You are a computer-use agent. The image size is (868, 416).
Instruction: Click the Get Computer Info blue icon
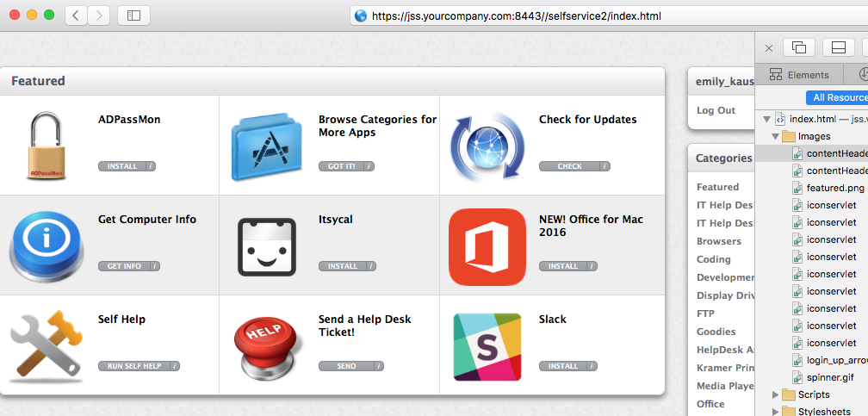tap(46, 246)
